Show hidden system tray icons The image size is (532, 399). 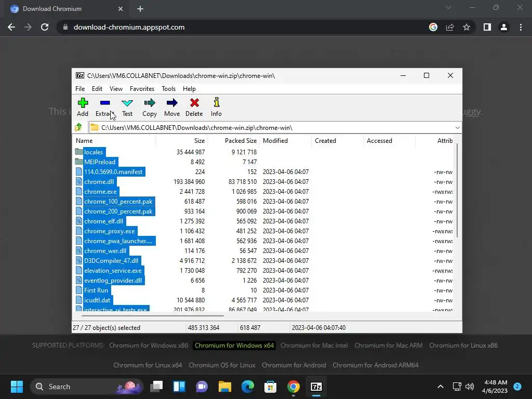tap(441, 387)
